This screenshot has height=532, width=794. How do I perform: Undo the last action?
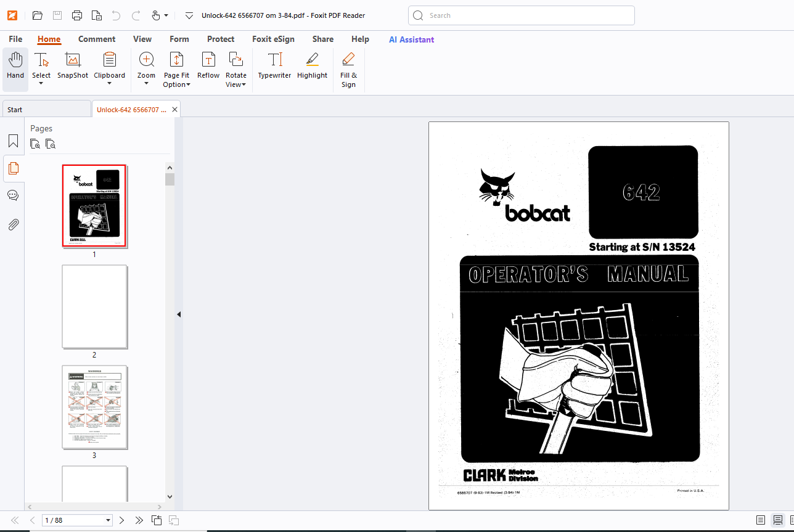point(116,15)
